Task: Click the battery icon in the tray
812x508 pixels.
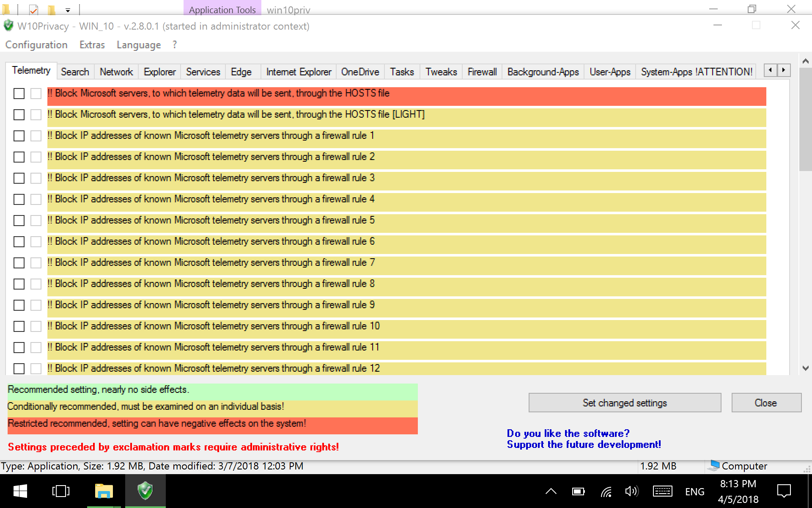Action: click(x=579, y=491)
